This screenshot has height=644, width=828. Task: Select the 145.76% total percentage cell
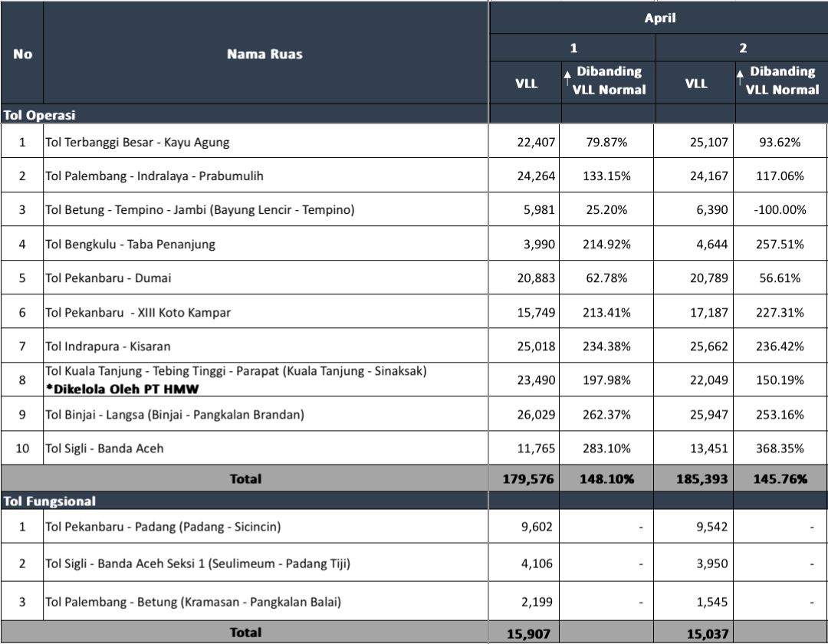(x=780, y=478)
